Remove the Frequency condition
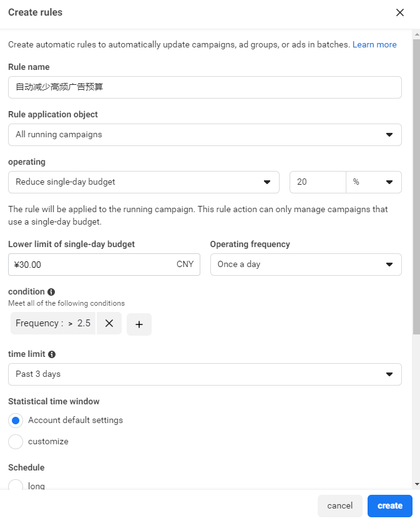 109,324
